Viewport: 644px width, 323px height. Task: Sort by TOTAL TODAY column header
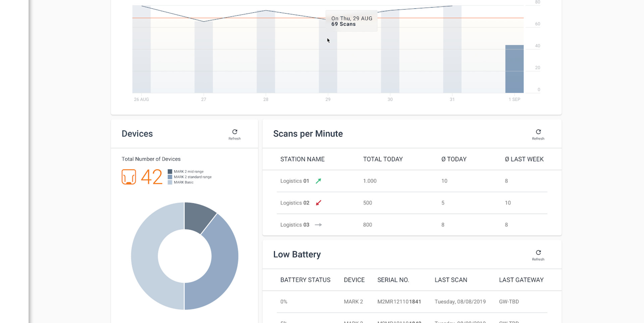click(383, 159)
